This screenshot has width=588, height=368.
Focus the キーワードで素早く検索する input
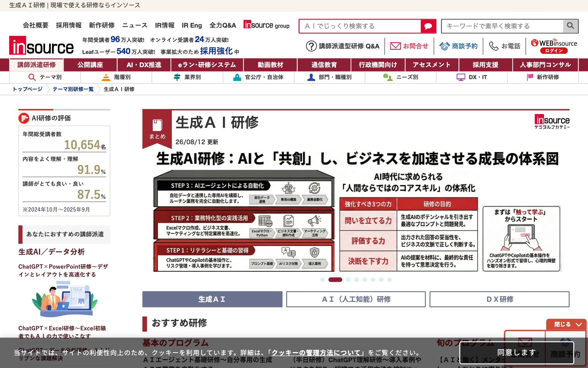[502, 26]
